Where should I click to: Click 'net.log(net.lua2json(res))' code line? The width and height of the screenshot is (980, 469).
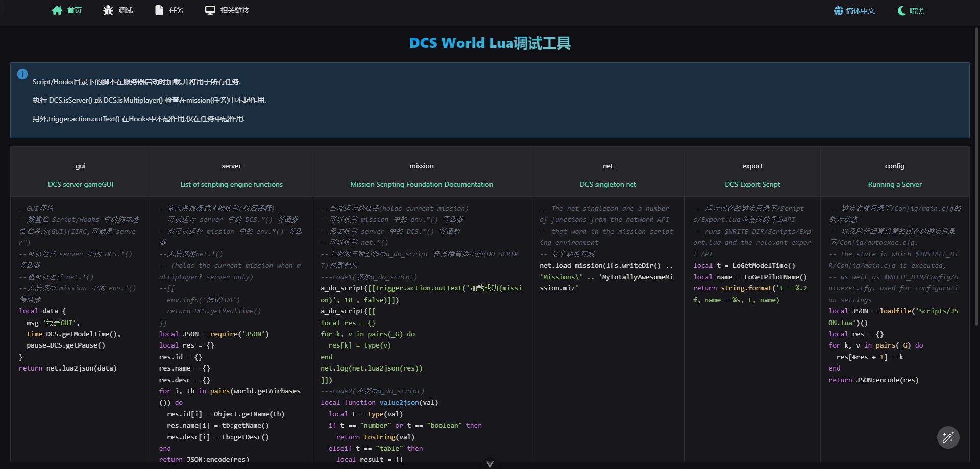pos(372,368)
